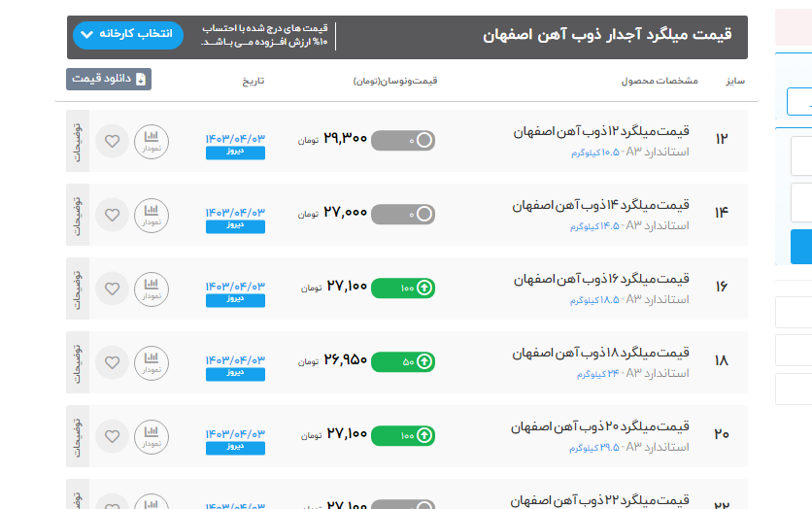Click the دیروز date badge on row 12

point(235,153)
